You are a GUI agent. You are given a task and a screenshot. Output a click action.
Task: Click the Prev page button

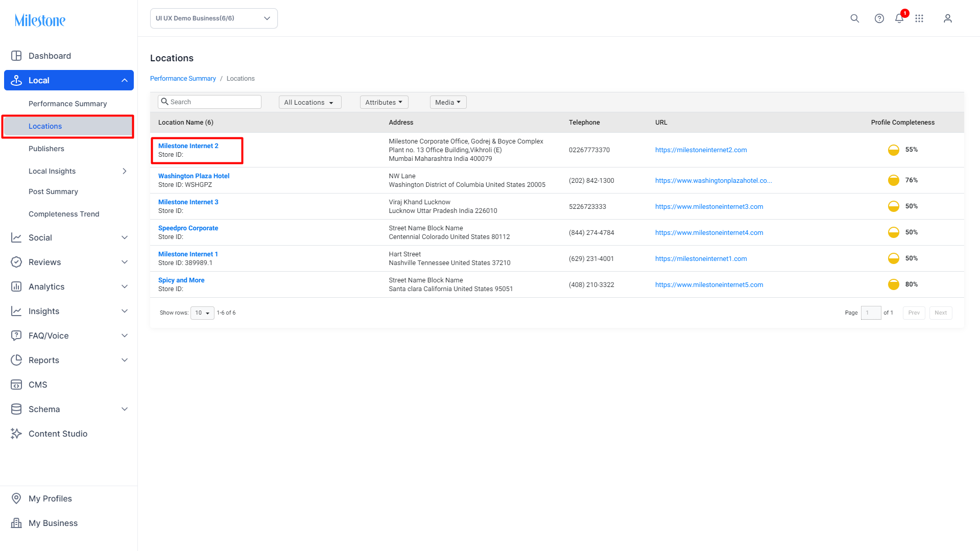914,313
